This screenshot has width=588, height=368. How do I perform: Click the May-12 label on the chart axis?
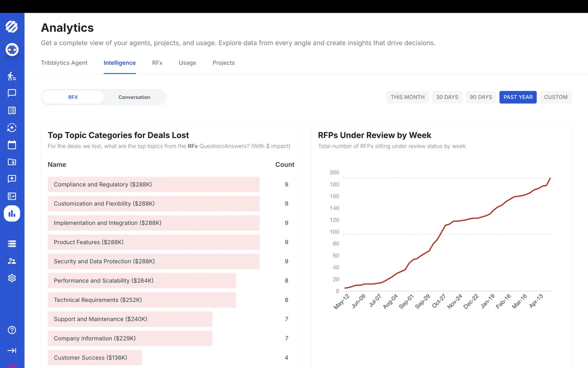[x=342, y=302]
